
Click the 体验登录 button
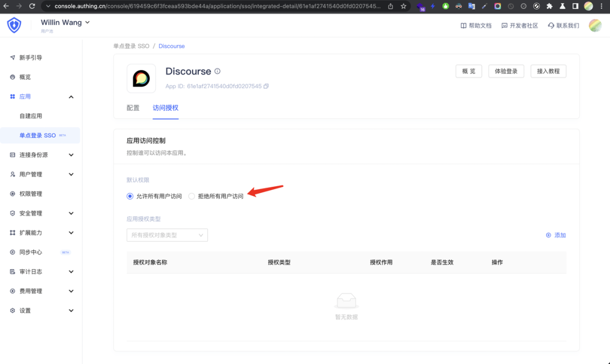506,71
